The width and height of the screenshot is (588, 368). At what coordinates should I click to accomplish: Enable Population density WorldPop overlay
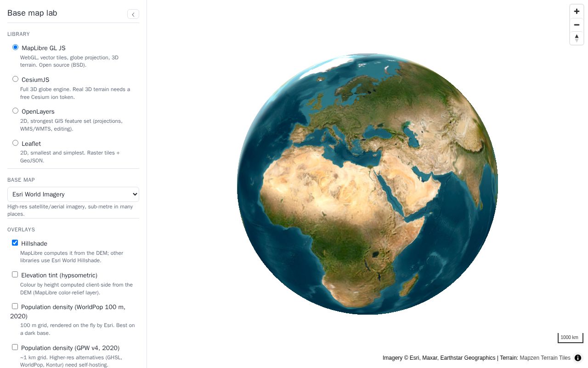tap(15, 306)
